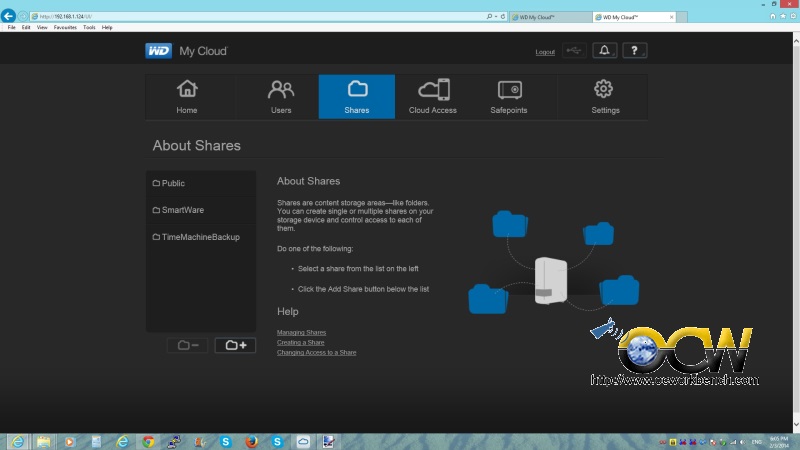Open the alerts bell icon
Screen dimensions: 800x450
(605, 51)
